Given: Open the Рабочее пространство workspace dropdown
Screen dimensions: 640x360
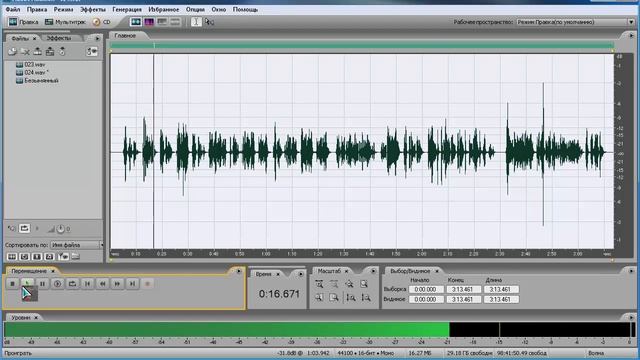Looking at the screenshot, I should [x=575, y=22].
